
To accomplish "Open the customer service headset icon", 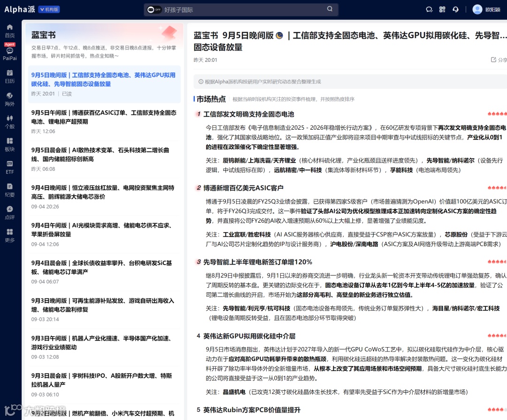I will click(455, 9).
